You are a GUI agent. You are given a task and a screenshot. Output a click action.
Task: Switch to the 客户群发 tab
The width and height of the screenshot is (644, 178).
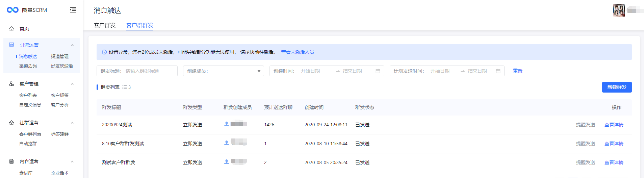(105, 25)
